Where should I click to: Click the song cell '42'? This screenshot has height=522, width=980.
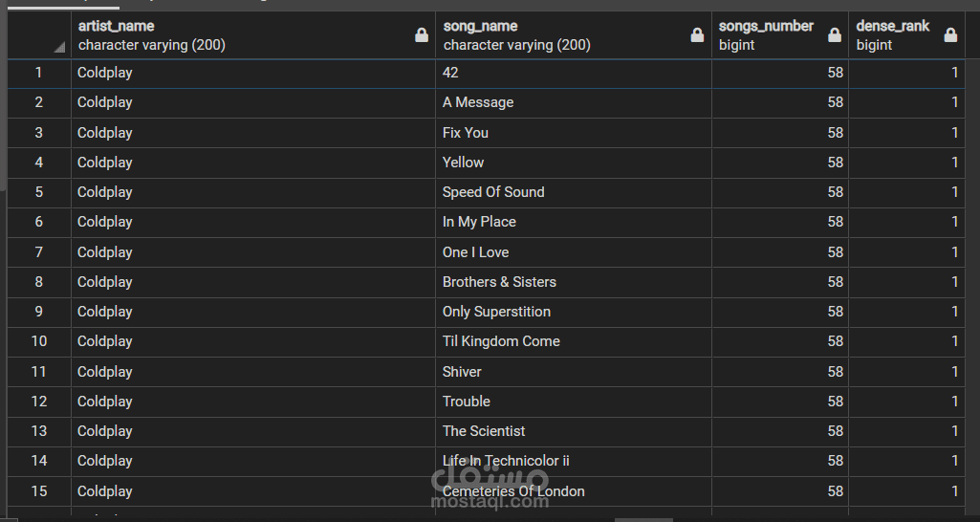pos(573,73)
